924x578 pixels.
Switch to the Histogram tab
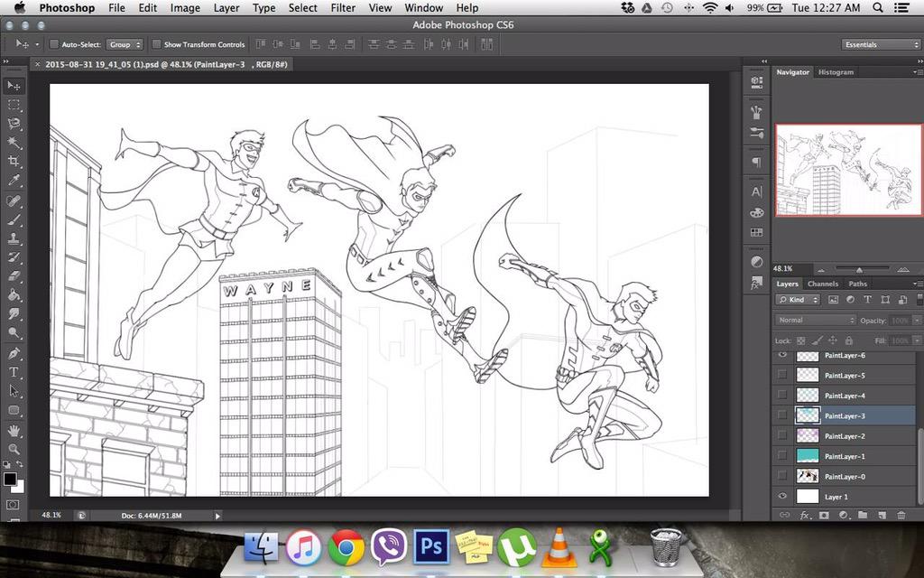(836, 72)
